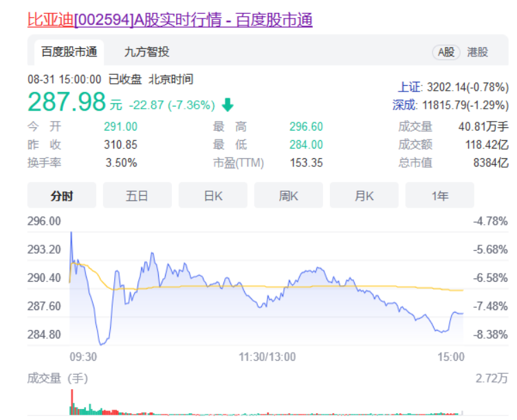Click the change value -22.87 (-7.36%)
The height and width of the screenshot is (420, 517).
[x=172, y=105]
